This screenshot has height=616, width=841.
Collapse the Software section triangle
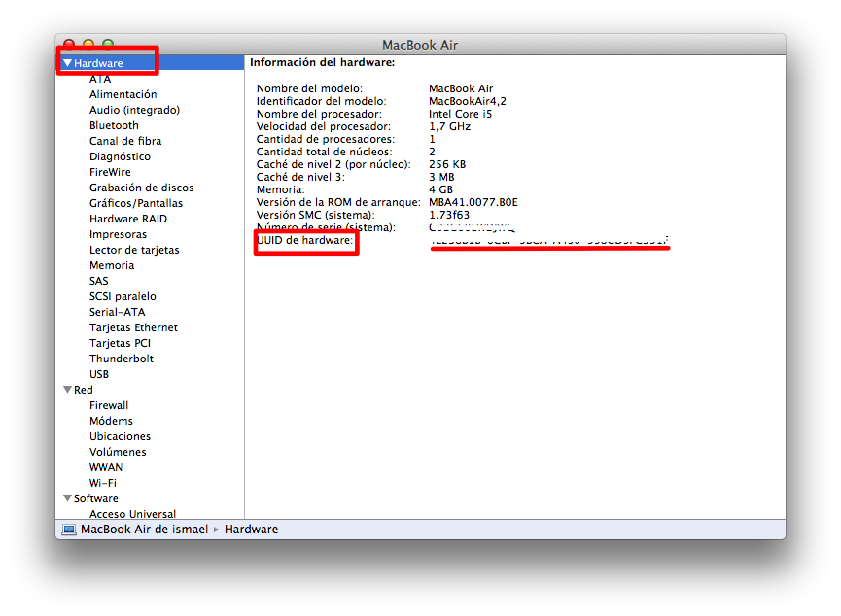point(68,498)
